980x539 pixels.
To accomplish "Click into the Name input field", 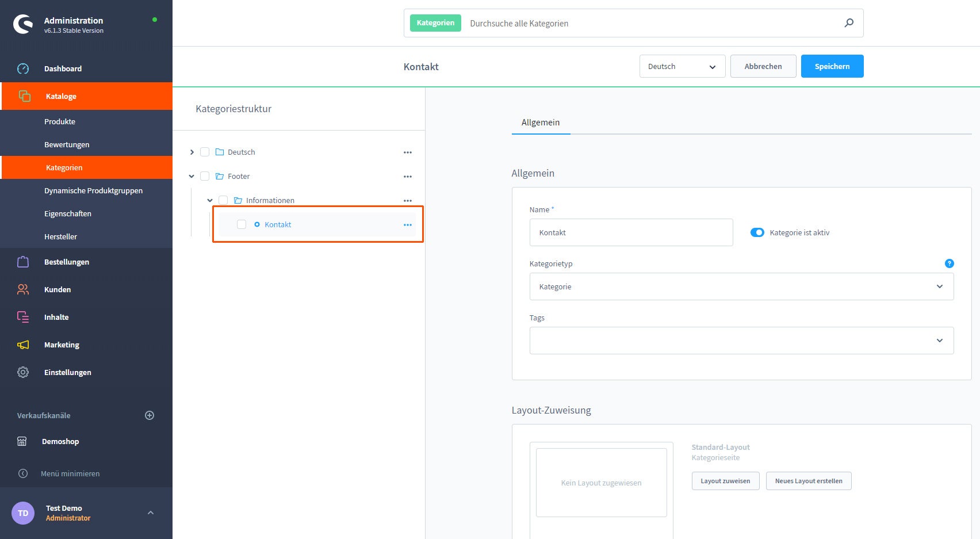I will [631, 232].
